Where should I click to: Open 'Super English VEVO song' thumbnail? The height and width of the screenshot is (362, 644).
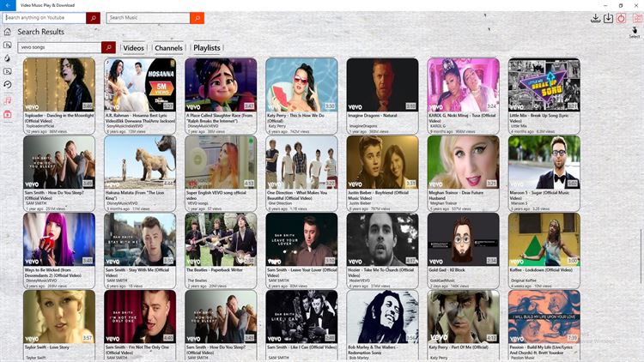click(x=221, y=162)
